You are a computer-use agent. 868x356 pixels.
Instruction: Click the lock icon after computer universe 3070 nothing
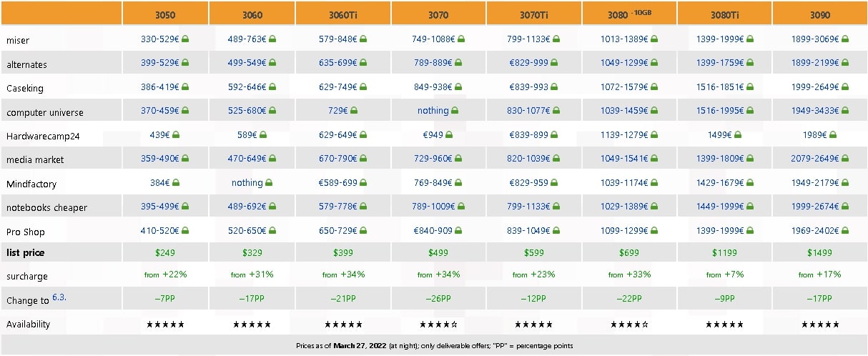[x=455, y=111]
